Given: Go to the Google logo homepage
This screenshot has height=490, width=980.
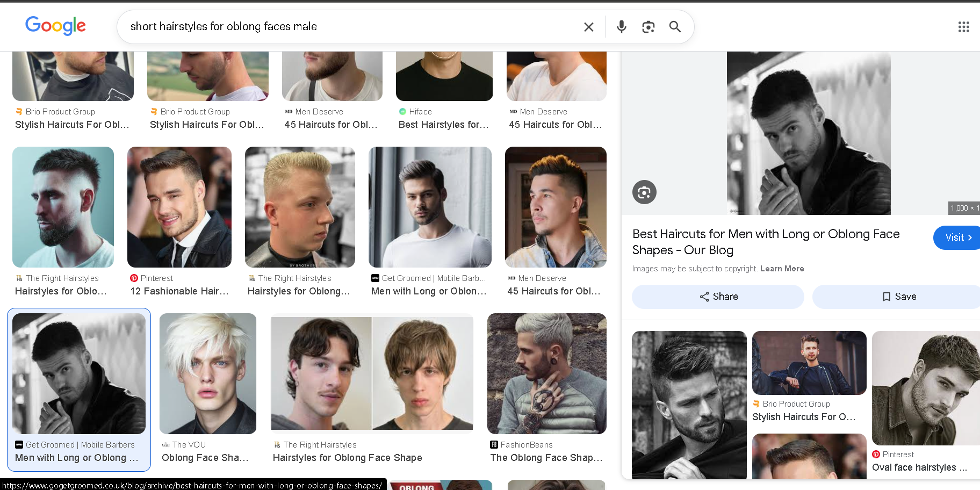Looking at the screenshot, I should (55, 26).
